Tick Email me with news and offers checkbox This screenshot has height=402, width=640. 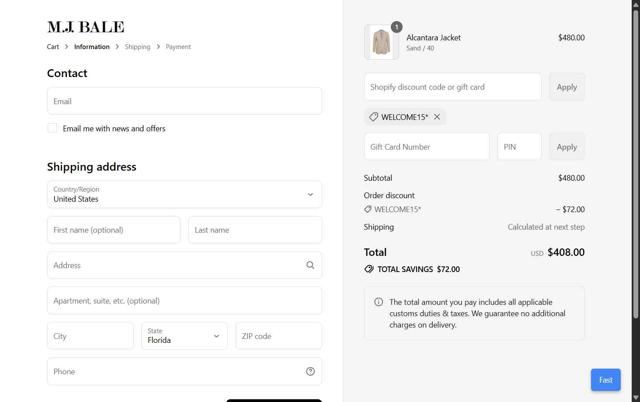[x=52, y=128]
